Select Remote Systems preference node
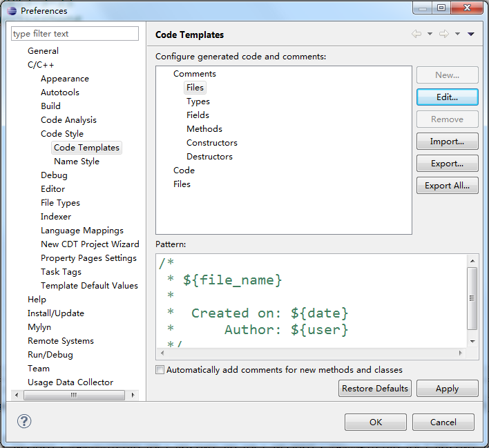This screenshot has height=448, width=489. pos(61,341)
